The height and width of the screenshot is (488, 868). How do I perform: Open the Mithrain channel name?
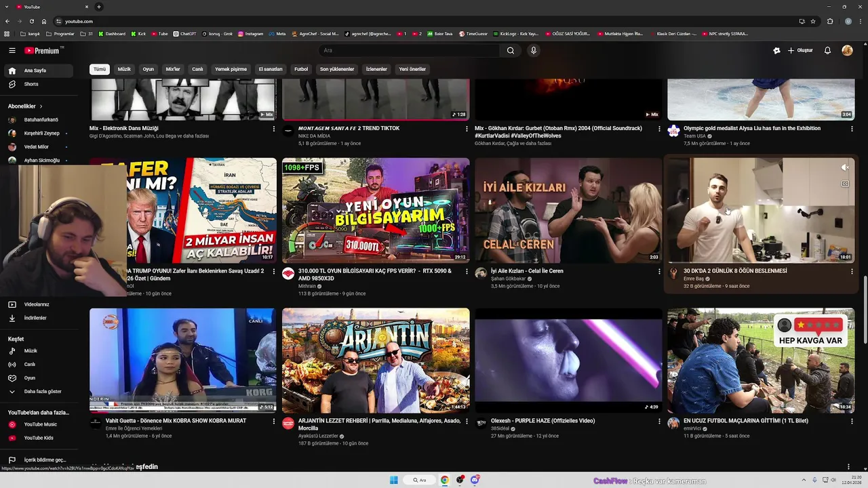click(307, 286)
